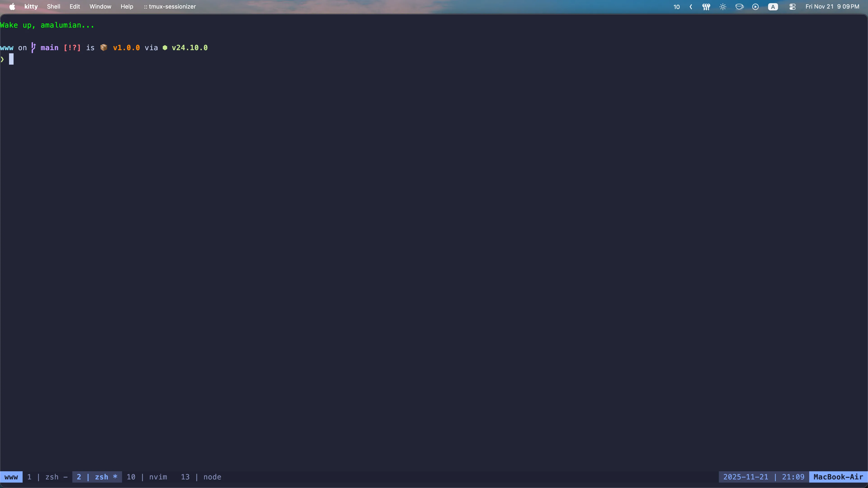Open the kitty application menu
Image resolution: width=868 pixels, height=488 pixels.
(31, 7)
